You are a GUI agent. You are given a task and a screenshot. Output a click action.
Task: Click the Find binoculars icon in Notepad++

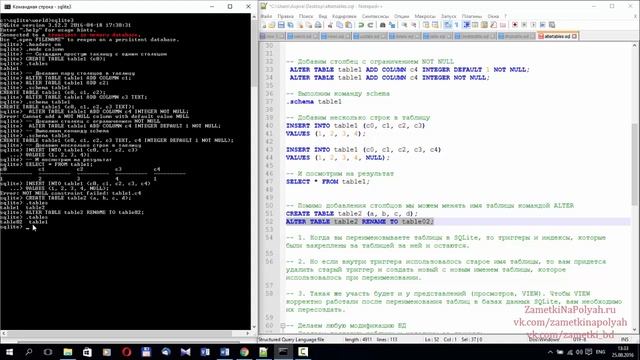(x=382, y=25)
